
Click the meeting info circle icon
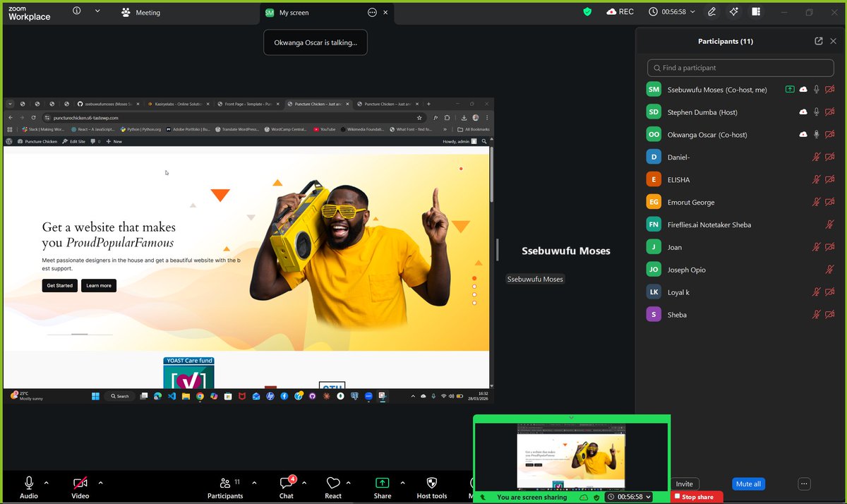(77, 11)
